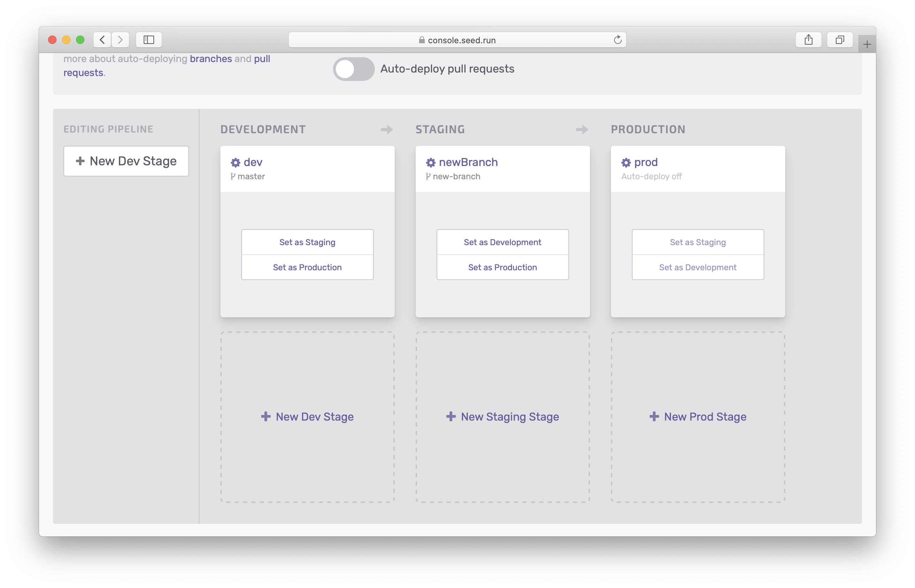Open a new Safari tab

pos(867,44)
